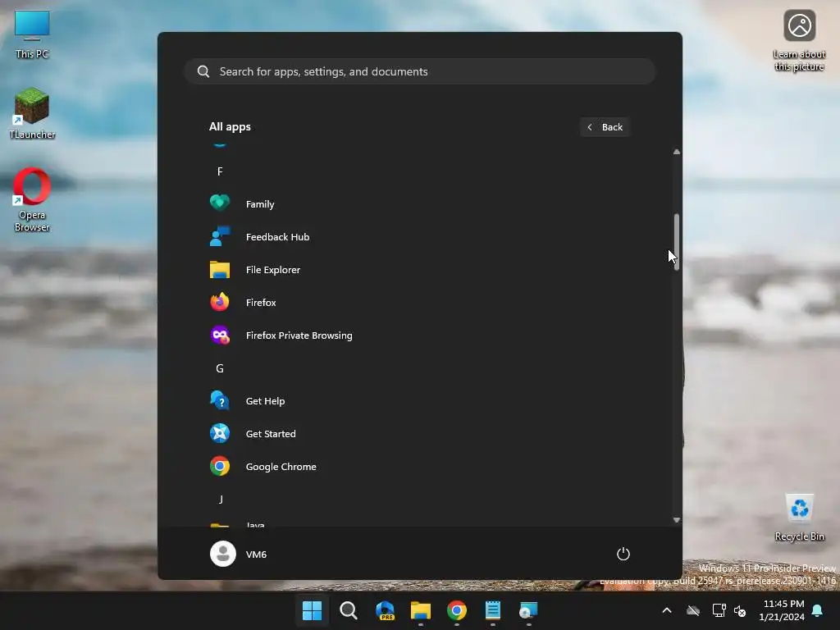This screenshot has height=630, width=840.
Task: Open the notification bell icon
Action: click(818, 610)
